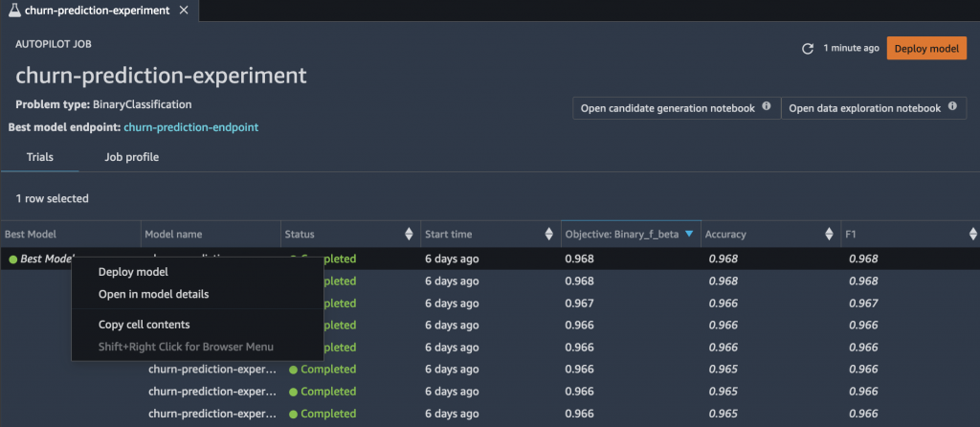
Task: Click the F1 column header
Action: (x=911, y=235)
